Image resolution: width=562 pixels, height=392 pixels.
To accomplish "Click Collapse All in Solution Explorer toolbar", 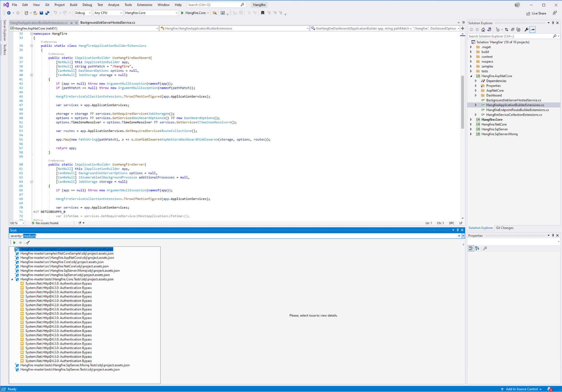I will pos(513,29).
